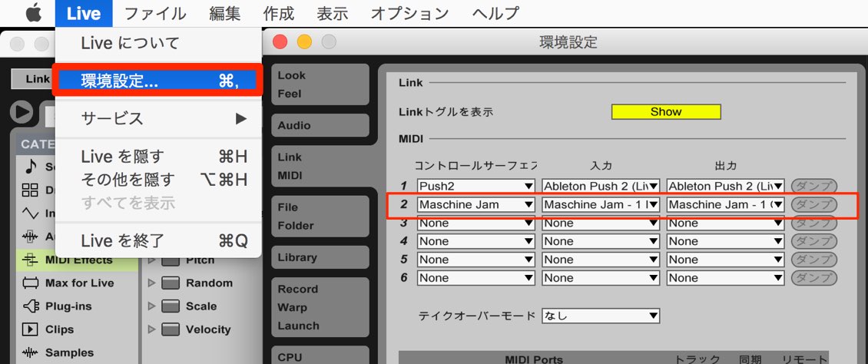The height and width of the screenshot is (364, 868).
Task: Open the Live application menu
Action: (x=84, y=13)
